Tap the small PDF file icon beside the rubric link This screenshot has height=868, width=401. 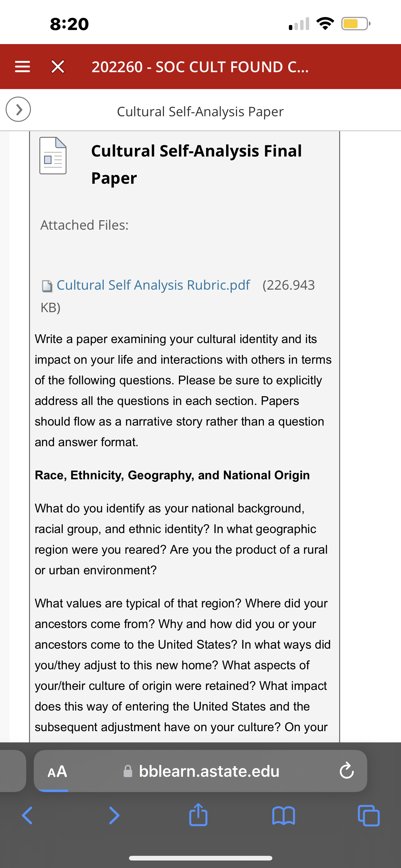(47, 286)
